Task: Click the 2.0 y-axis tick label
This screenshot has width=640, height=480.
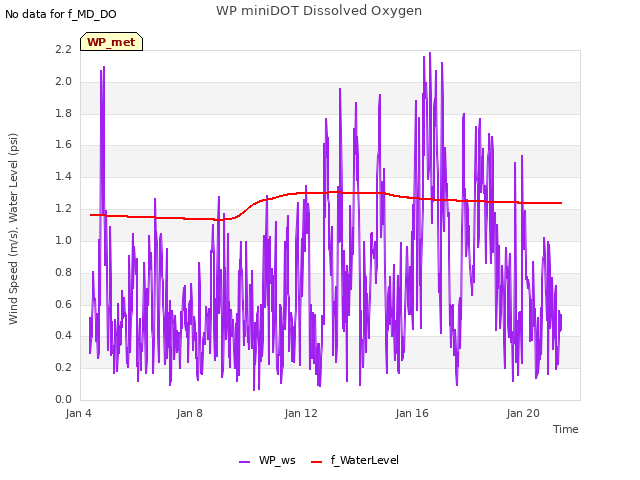Action: [x=63, y=81]
